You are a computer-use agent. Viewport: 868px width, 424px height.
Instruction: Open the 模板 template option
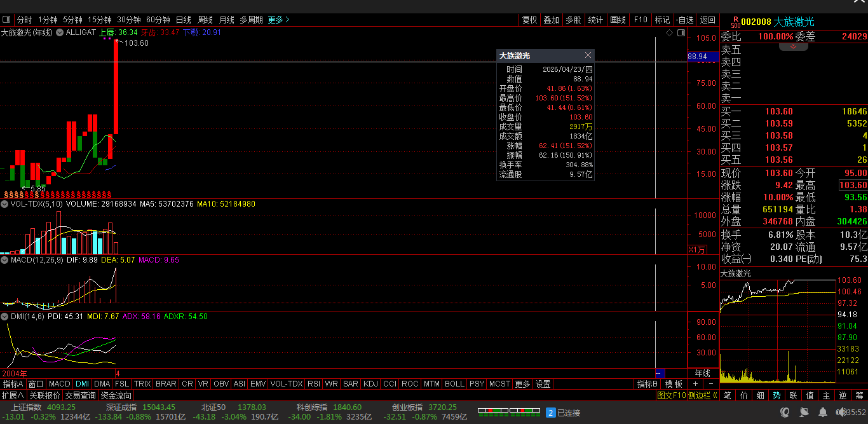(674, 384)
